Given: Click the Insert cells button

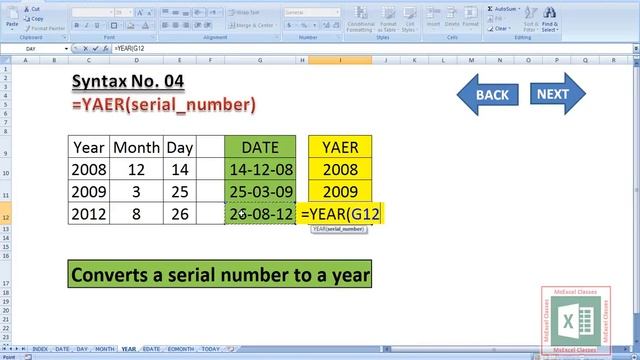Looking at the screenshot, I should [x=433, y=18].
